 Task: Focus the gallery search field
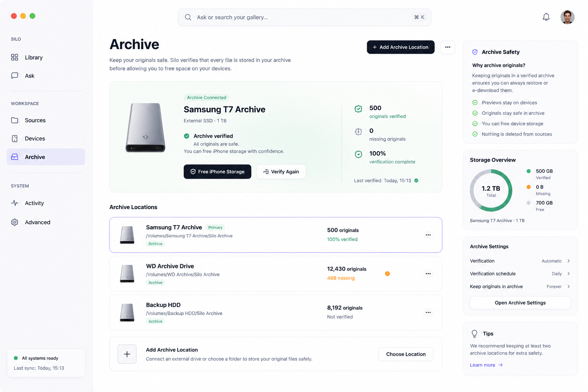tap(304, 17)
